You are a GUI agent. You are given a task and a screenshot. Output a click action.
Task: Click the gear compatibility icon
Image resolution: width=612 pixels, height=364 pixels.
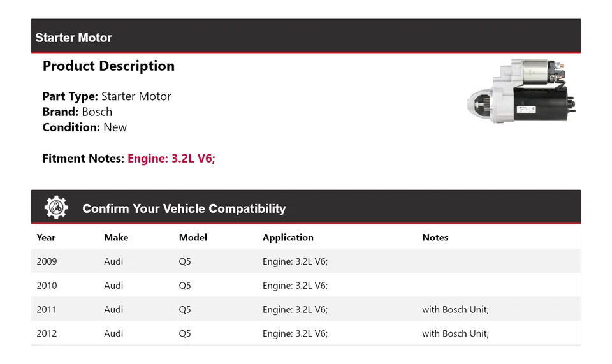(x=56, y=208)
